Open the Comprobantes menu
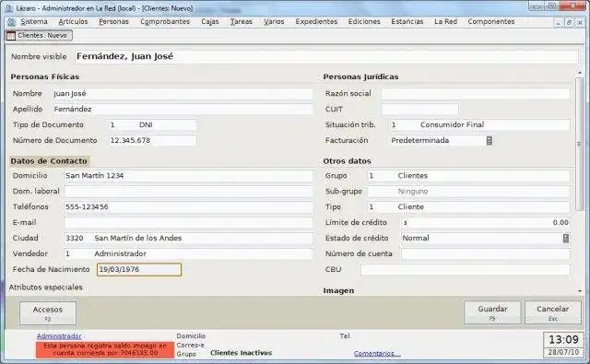 165,22
